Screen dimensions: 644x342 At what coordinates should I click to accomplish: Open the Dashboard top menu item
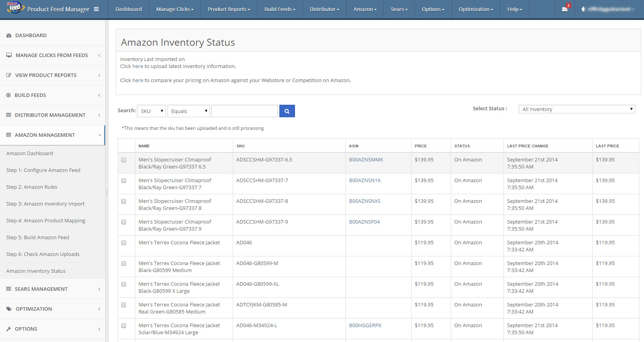click(128, 9)
